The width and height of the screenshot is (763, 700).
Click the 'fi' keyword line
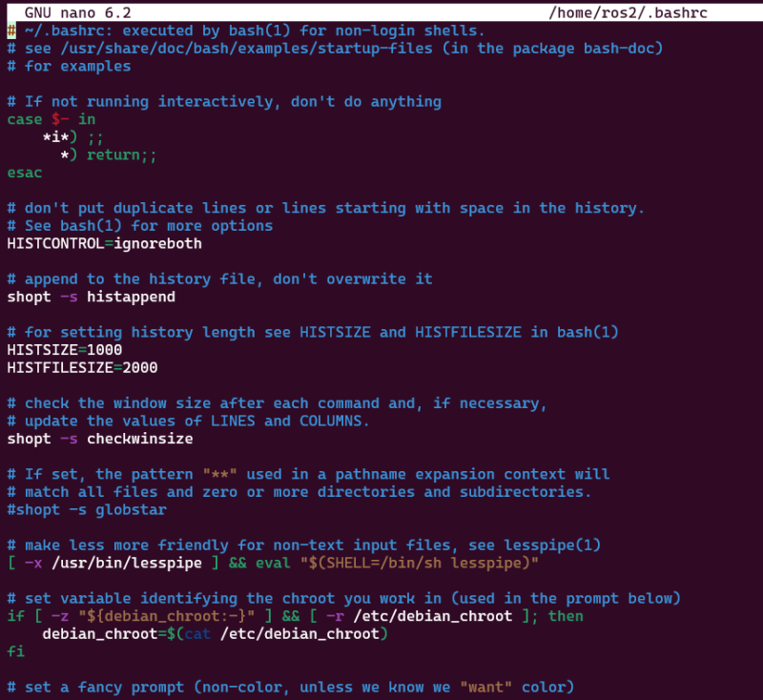pos(15,651)
